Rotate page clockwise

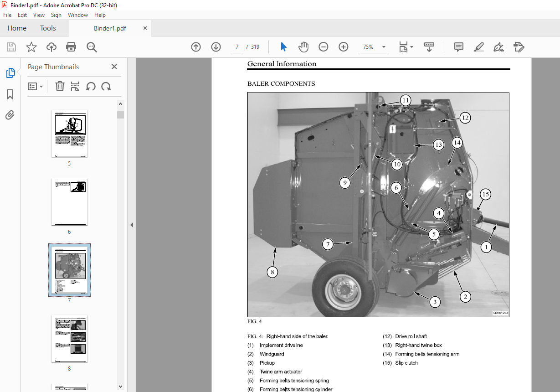point(106,86)
